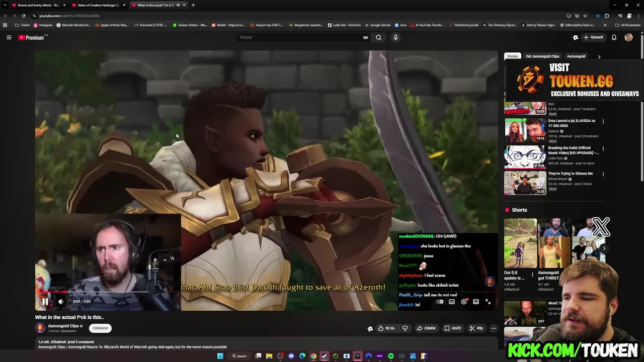Mute the video with speaker icon
Screen dimensions: 644x362
click(61, 302)
